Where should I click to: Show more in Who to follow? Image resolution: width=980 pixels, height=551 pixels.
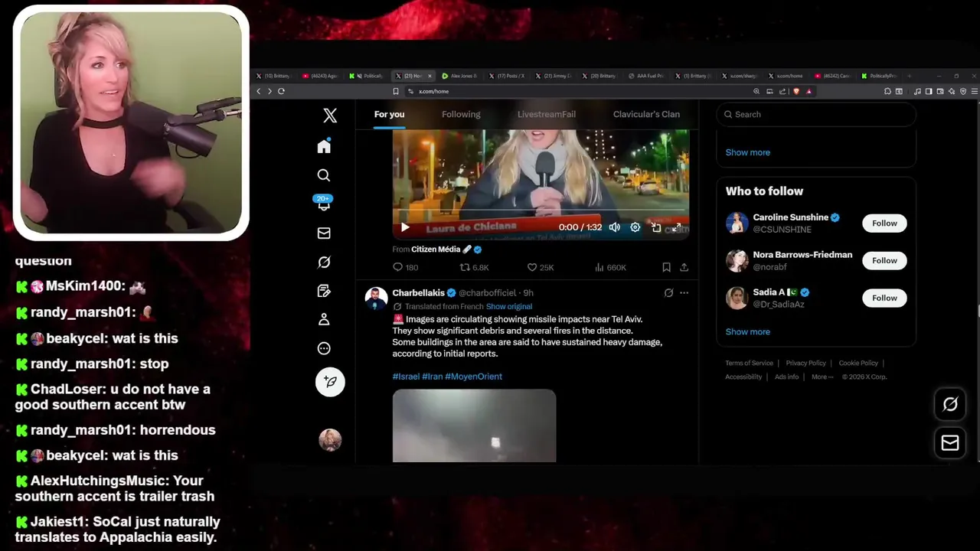coord(748,331)
